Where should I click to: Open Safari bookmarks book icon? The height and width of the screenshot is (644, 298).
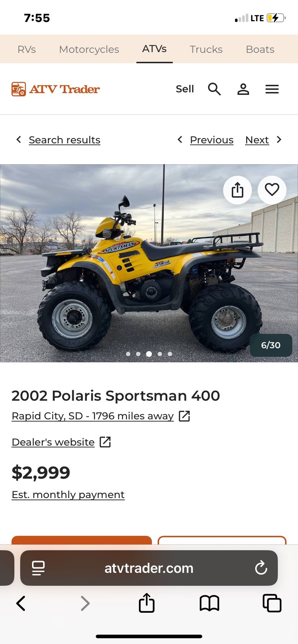[209, 603]
